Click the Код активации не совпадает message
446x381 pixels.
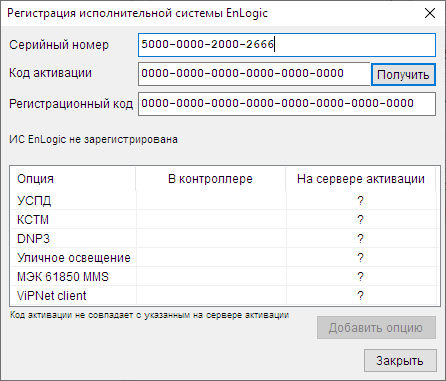(x=149, y=315)
